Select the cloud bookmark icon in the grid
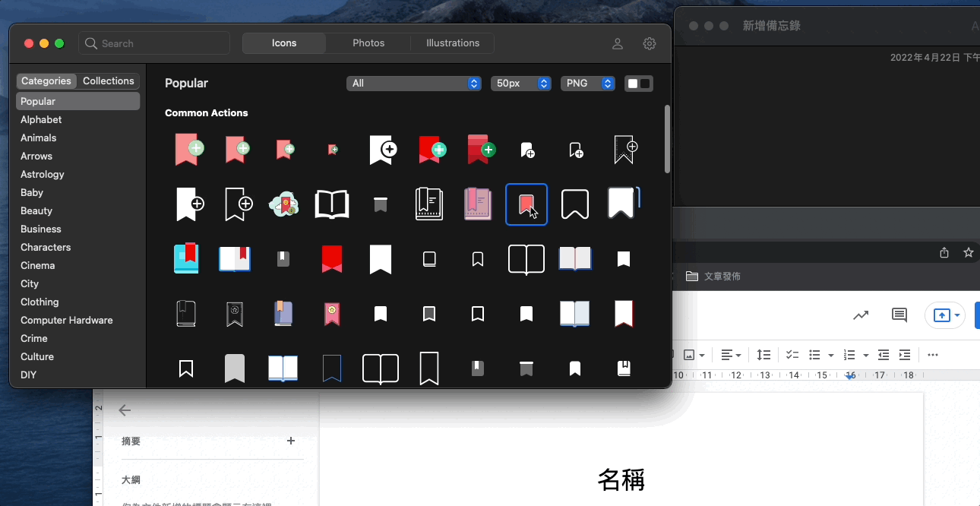This screenshot has width=980, height=506. [x=283, y=204]
